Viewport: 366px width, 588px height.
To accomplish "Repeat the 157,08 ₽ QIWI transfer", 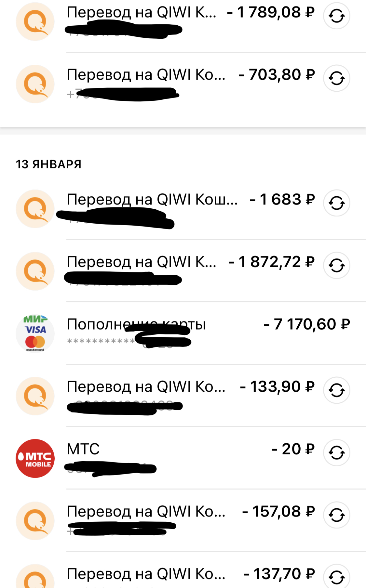I will click(336, 515).
